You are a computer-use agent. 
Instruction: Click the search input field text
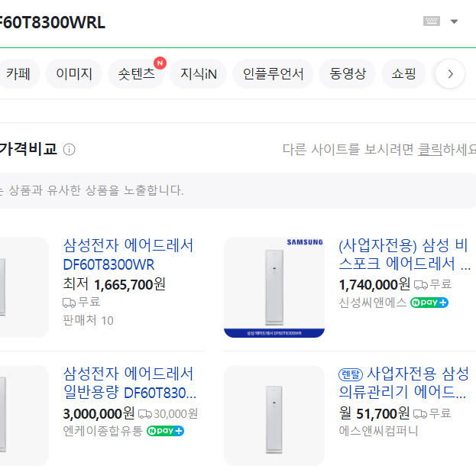click(52, 22)
